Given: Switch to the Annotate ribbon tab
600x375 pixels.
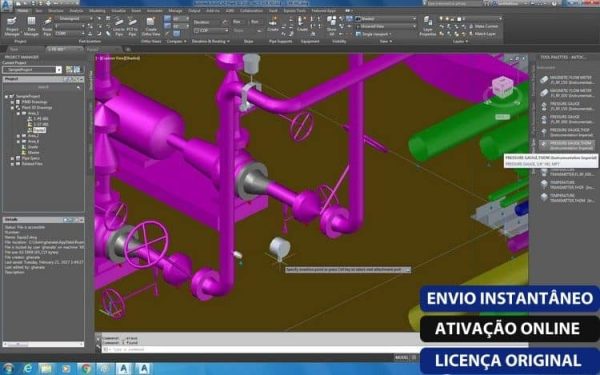Looking at the screenshot, I should (155, 11).
